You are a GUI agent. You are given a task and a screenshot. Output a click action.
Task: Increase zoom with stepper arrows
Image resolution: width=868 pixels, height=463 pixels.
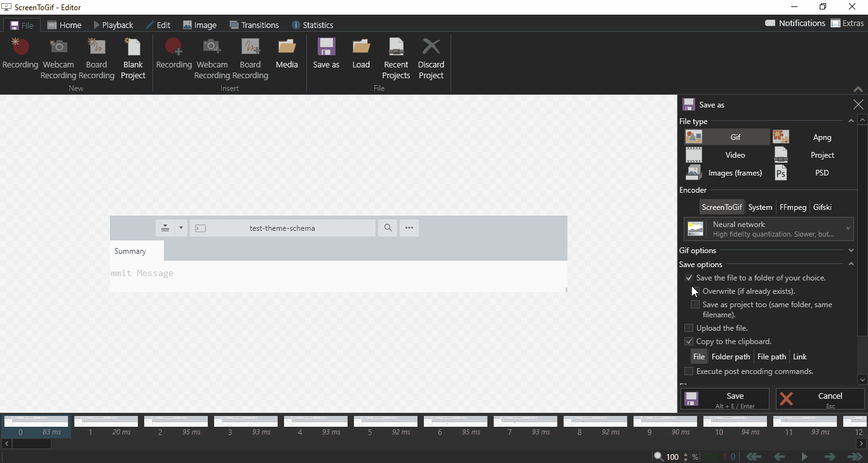(x=686, y=454)
